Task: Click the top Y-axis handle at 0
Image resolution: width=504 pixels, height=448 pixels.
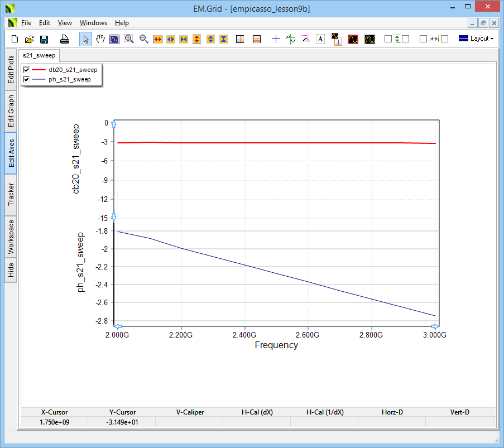Action: (x=114, y=123)
